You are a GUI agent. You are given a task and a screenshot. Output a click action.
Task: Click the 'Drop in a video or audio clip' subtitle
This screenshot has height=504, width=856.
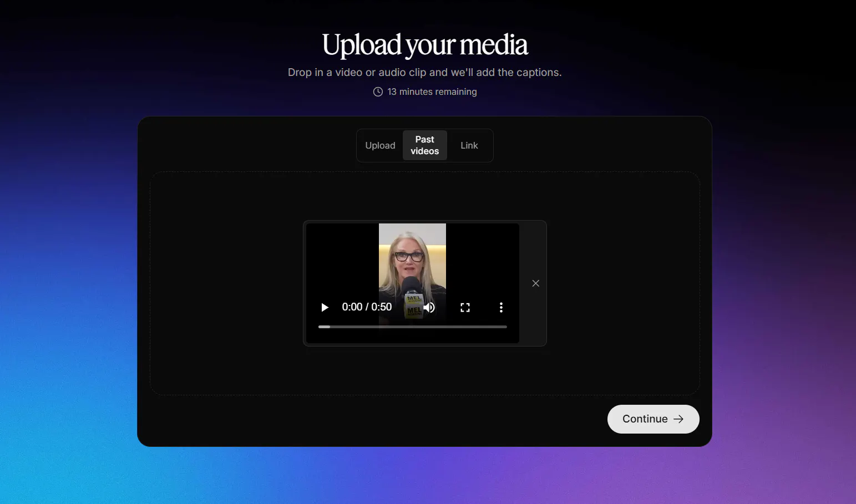[424, 73]
